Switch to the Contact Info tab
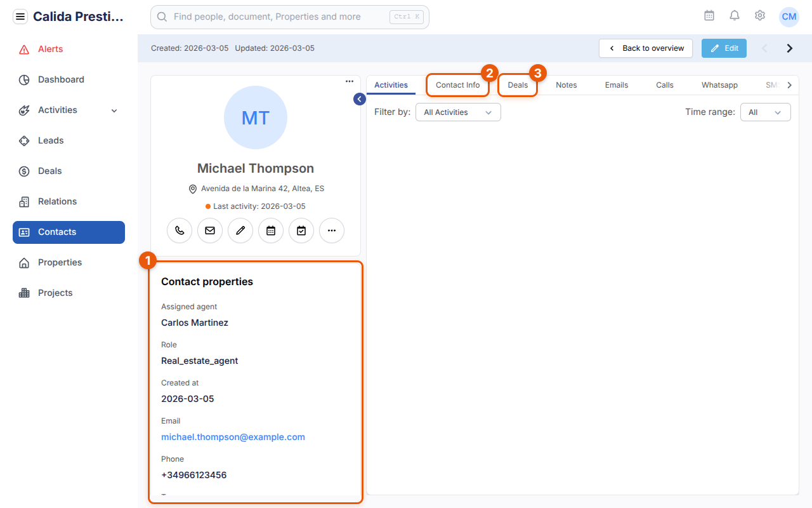 point(458,85)
